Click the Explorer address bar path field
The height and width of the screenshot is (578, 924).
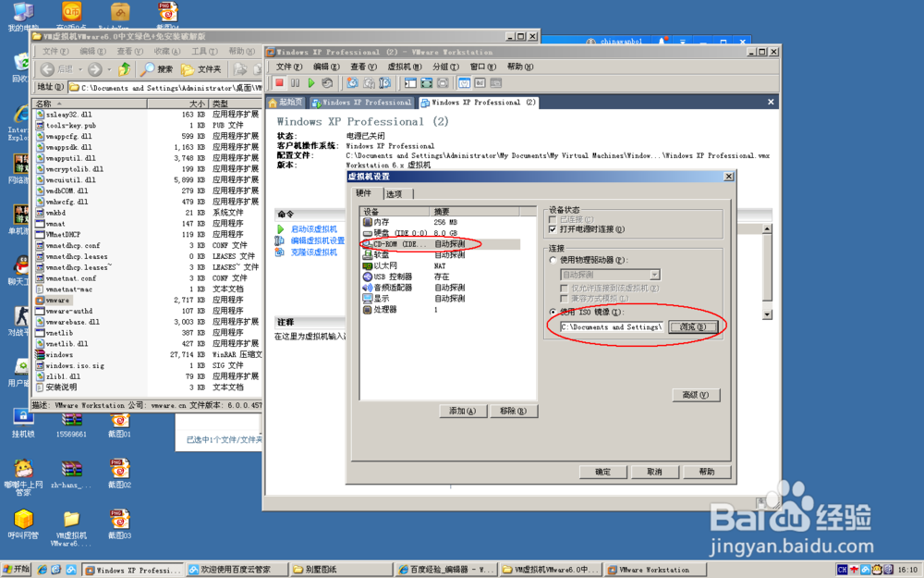pos(166,87)
